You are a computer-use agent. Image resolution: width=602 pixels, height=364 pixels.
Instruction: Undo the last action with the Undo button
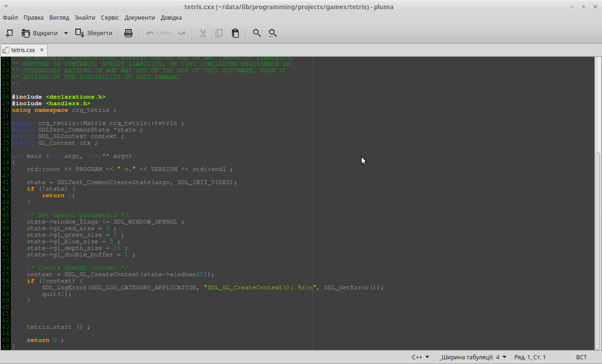[159, 33]
